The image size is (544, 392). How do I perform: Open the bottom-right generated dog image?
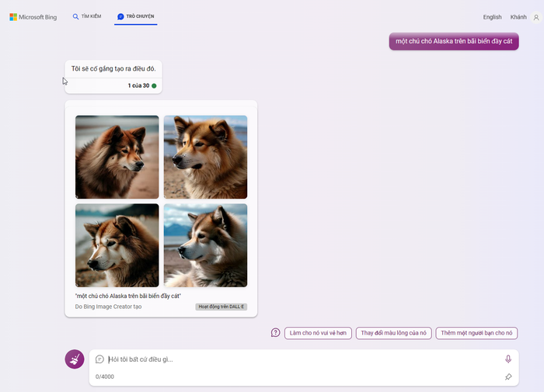pos(205,245)
